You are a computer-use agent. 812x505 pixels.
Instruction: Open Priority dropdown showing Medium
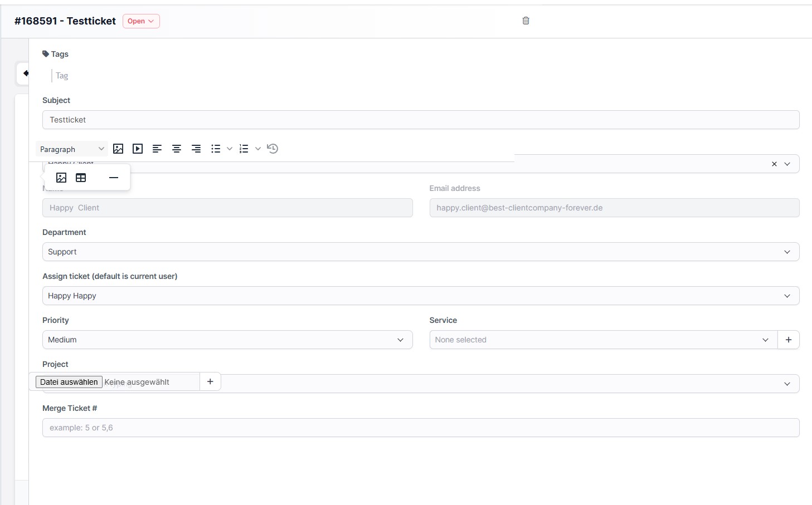coord(227,340)
